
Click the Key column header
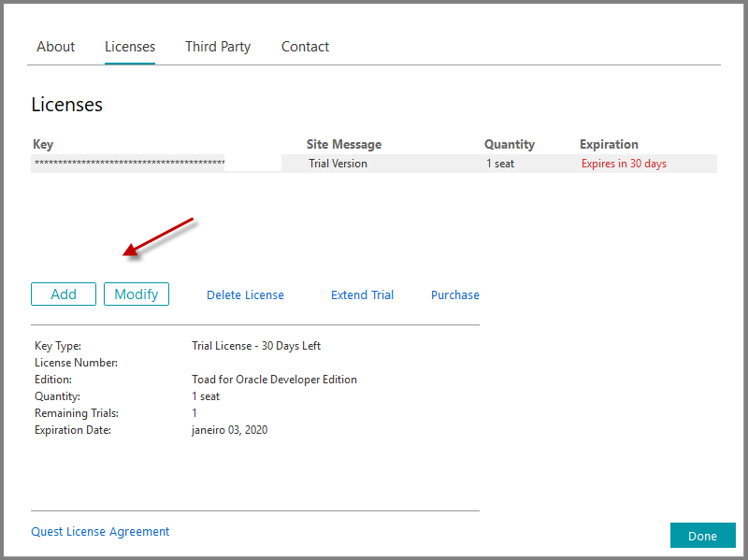point(43,145)
